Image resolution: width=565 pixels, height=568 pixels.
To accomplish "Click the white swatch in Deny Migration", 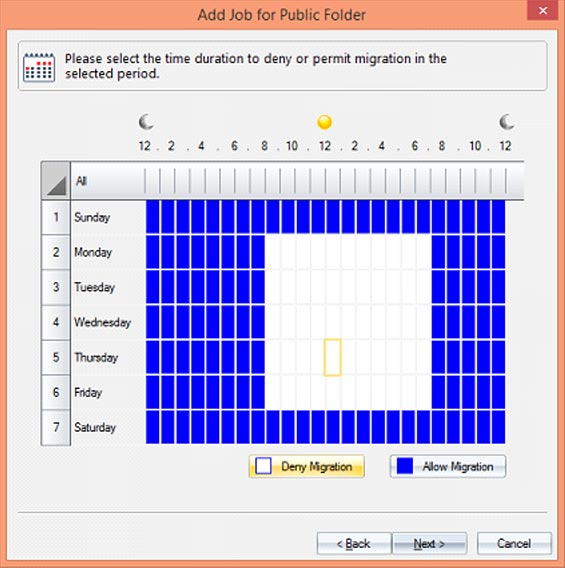I will tap(263, 466).
